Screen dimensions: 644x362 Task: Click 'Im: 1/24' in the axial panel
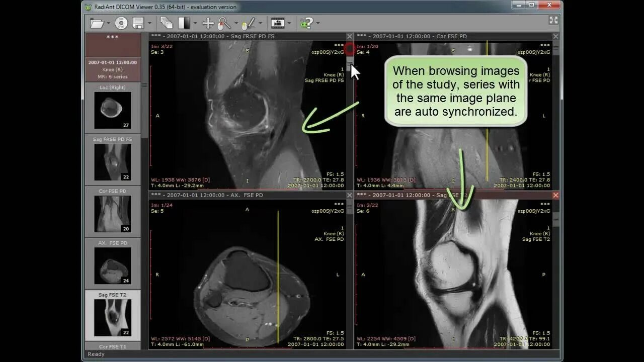(160, 205)
